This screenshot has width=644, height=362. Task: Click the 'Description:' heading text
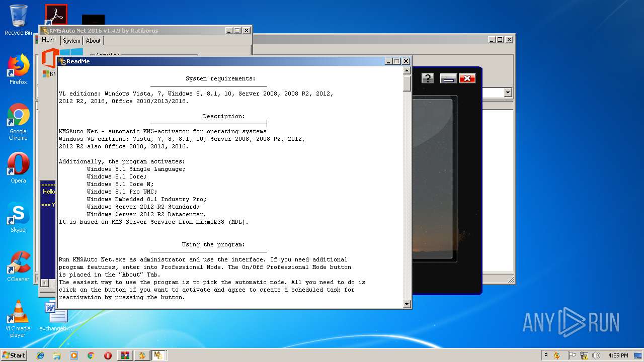224,116
